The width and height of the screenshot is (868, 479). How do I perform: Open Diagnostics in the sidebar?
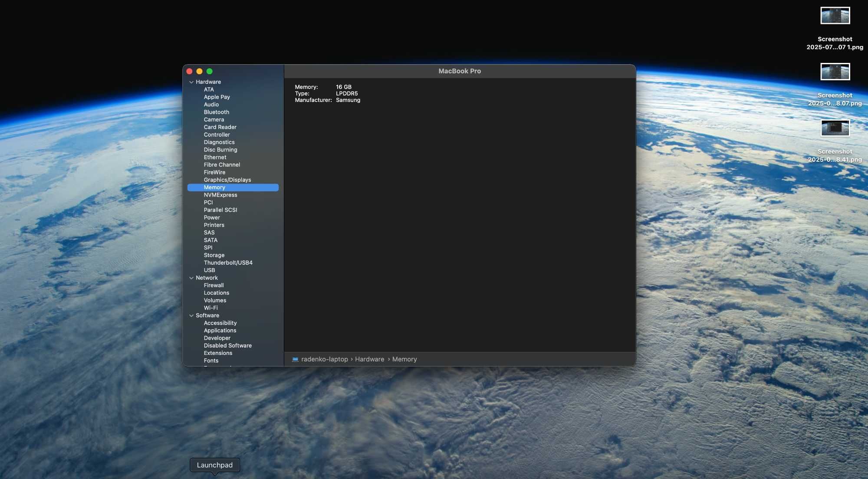(x=219, y=142)
